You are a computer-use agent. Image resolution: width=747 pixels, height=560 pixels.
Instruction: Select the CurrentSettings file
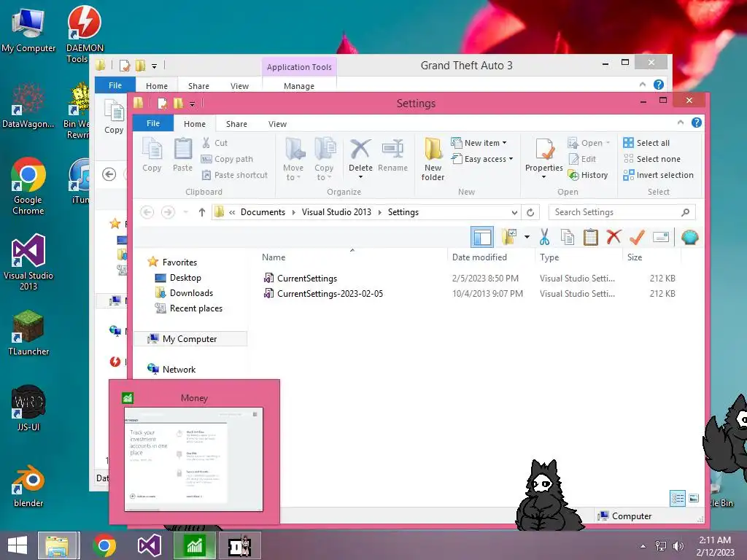(x=307, y=279)
